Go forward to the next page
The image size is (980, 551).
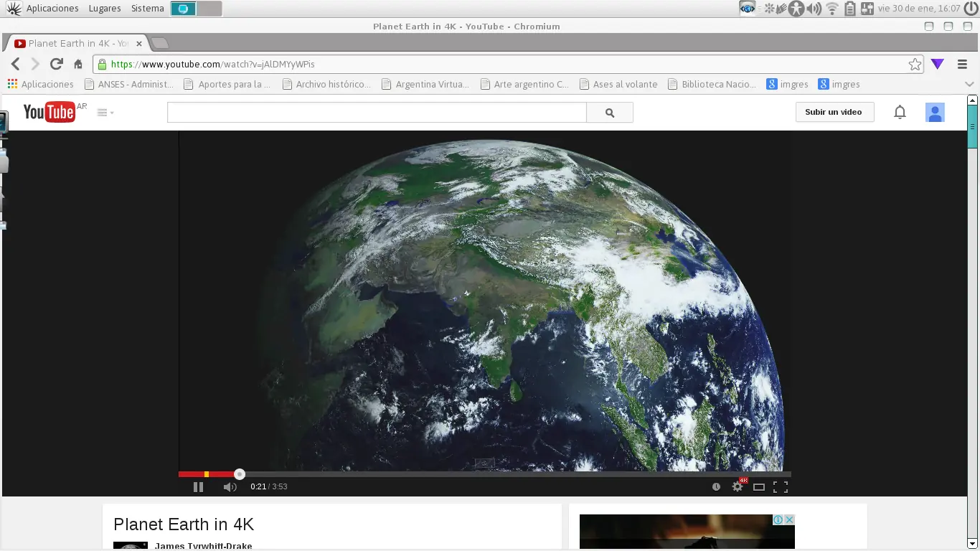tap(35, 64)
